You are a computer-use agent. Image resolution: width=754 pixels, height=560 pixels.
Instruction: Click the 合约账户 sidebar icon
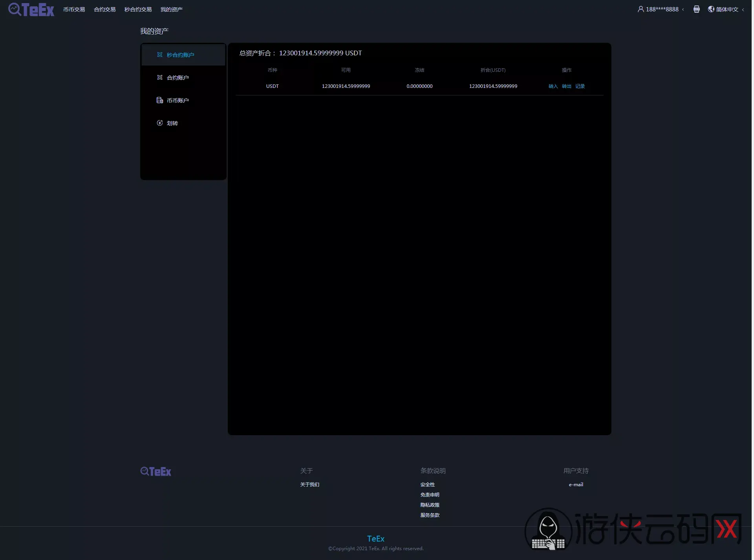160,78
